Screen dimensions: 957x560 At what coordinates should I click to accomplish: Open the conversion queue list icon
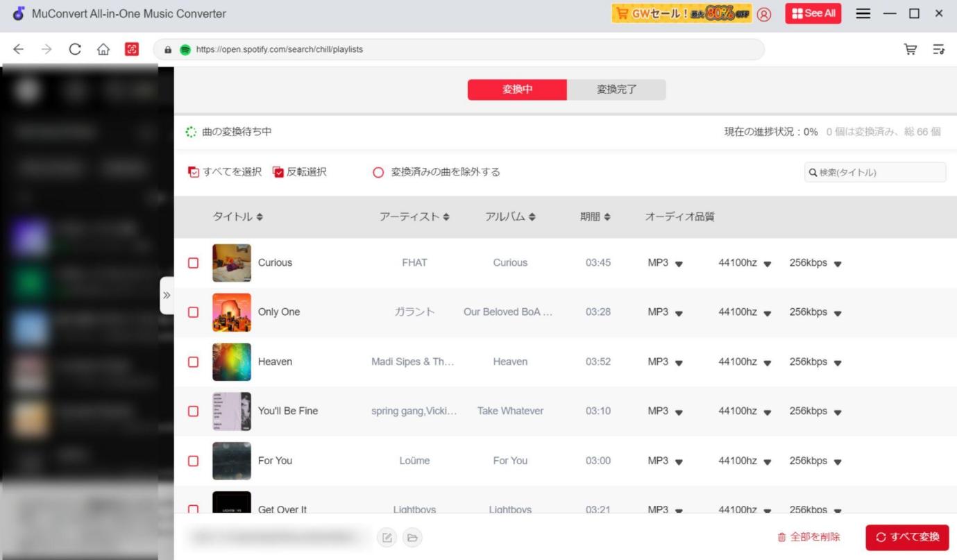point(938,49)
